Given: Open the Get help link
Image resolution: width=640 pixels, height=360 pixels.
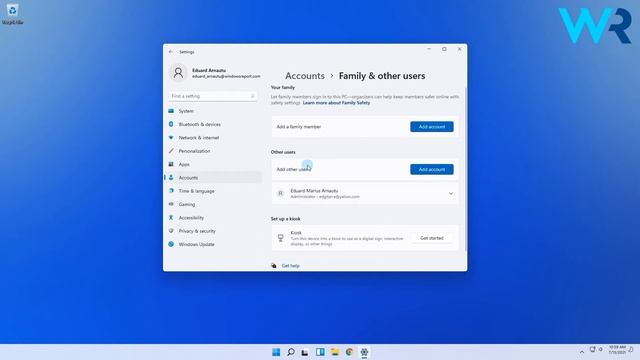Looking at the screenshot, I should 291,266.
